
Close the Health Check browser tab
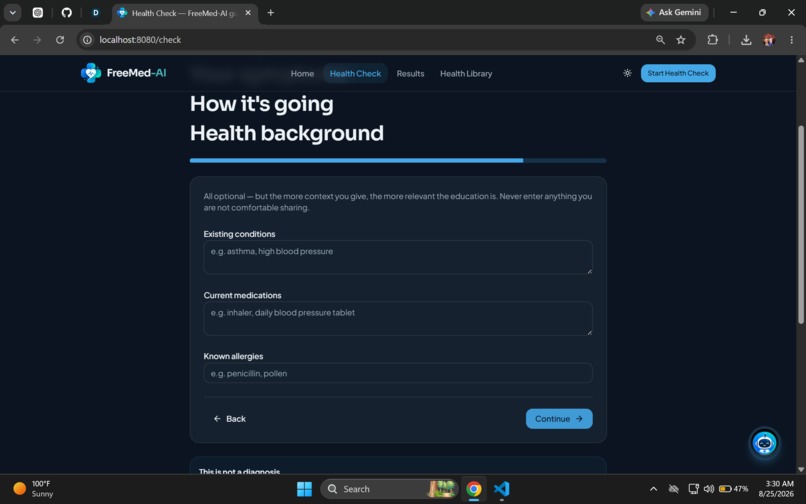tap(248, 13)
